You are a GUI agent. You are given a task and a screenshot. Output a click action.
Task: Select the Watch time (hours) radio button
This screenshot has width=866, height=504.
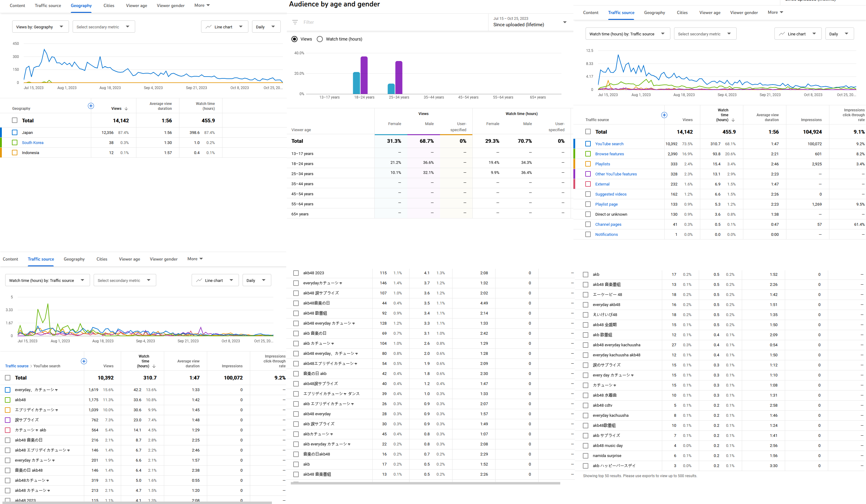319,39
